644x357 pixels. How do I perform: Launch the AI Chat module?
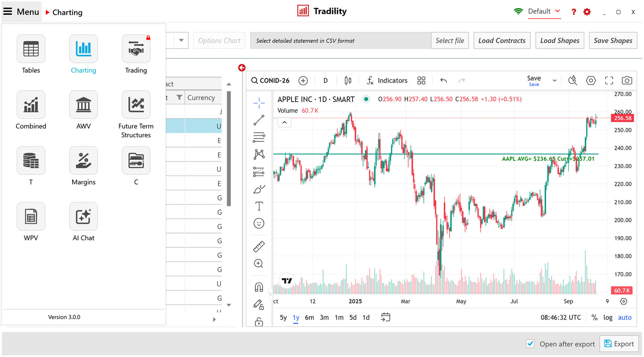83,217
